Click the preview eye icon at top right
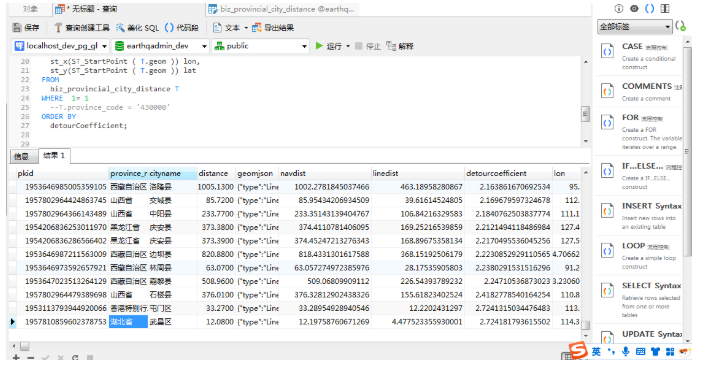 tap(634, 9)
